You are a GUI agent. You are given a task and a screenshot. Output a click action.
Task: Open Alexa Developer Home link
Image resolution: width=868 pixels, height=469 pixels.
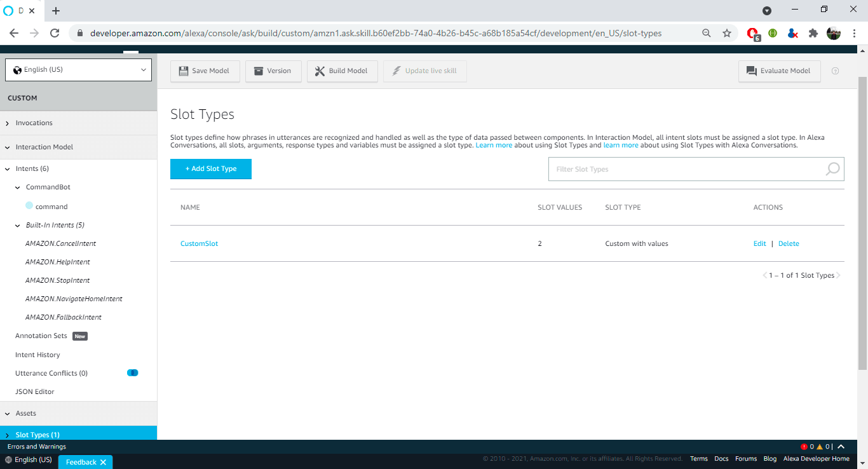pos(816,459)
